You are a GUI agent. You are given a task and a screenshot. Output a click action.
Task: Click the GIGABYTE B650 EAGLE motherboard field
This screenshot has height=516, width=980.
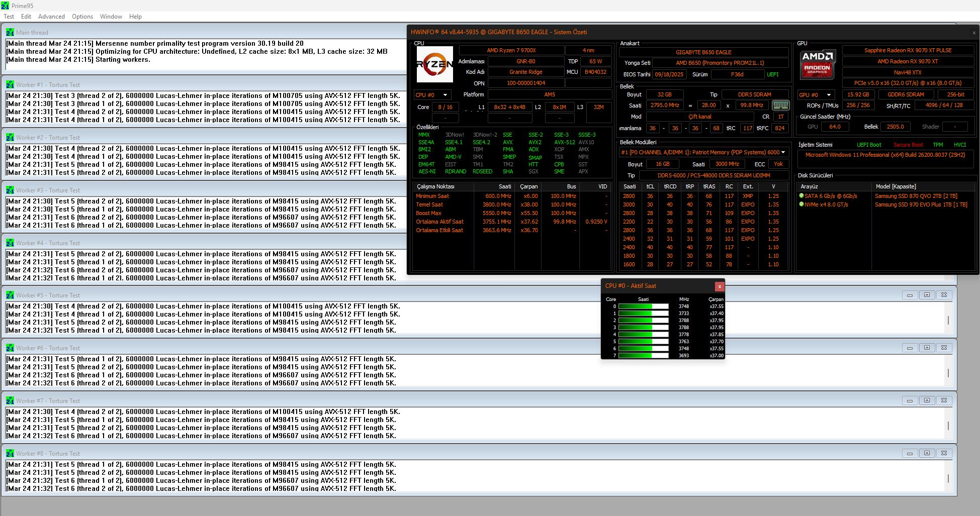pos(703,52)
